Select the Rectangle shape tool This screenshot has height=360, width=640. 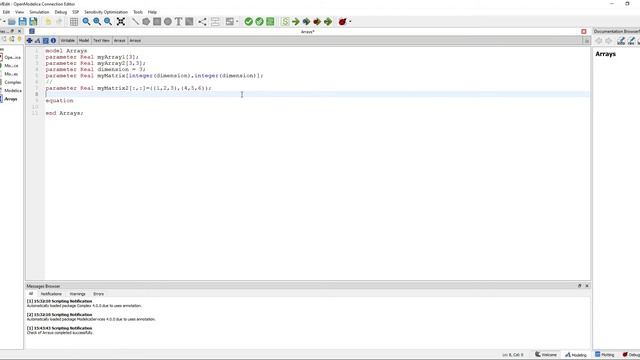coord(157,22)
